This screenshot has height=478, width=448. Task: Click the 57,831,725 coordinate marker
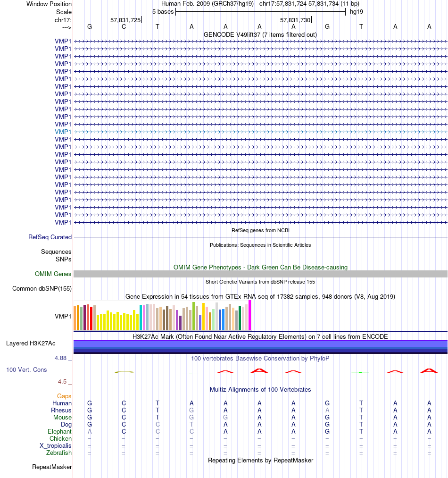coord(125,20)
